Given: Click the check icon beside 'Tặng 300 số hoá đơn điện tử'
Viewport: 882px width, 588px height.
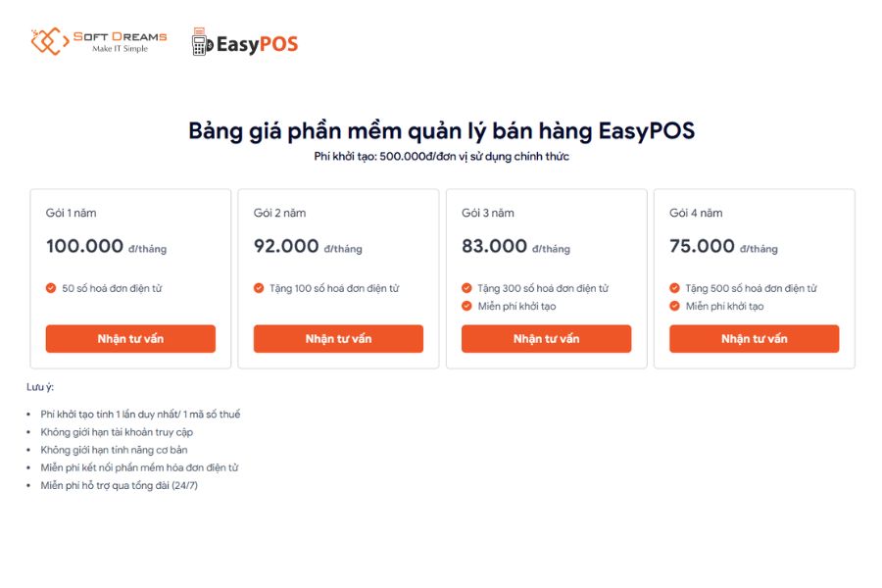Looking at the screenshot, I should (x=467, y=288).
